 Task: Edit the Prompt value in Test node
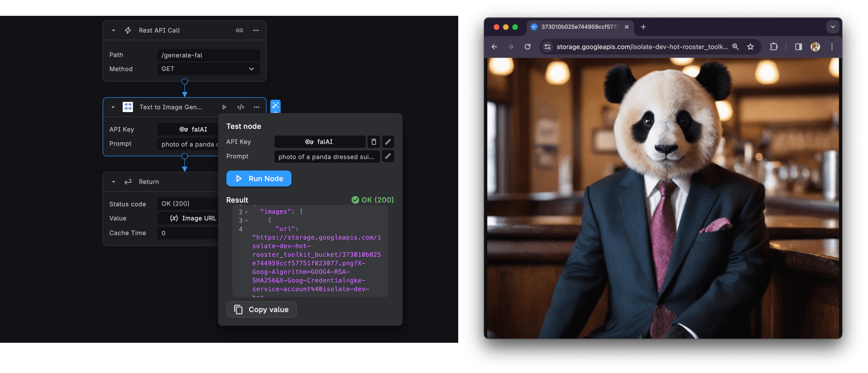tap(388, 156)
